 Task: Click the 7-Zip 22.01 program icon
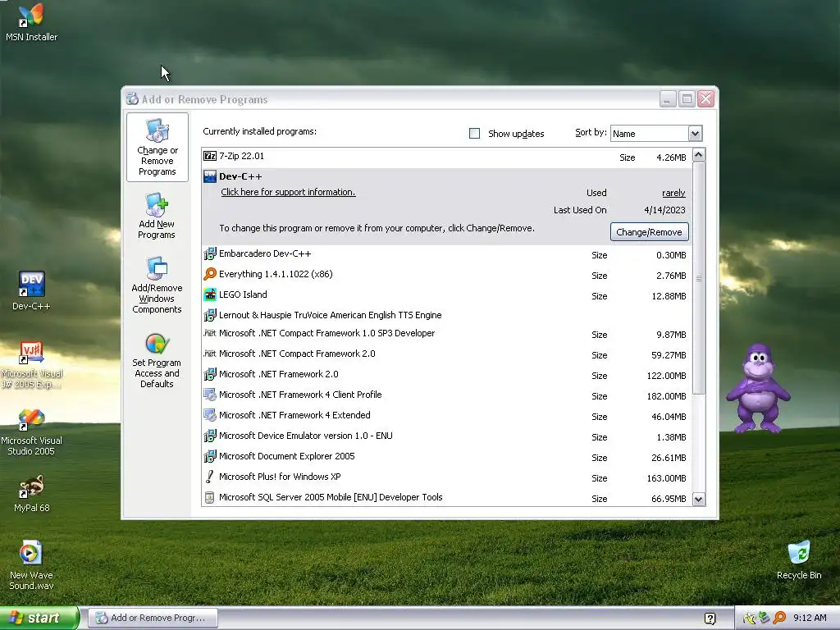(210, 157)
